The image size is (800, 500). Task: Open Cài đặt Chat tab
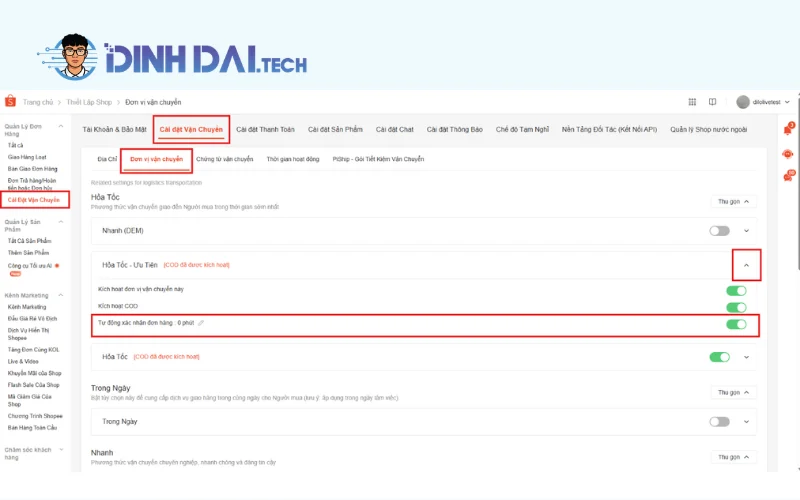tap(395, 130)
